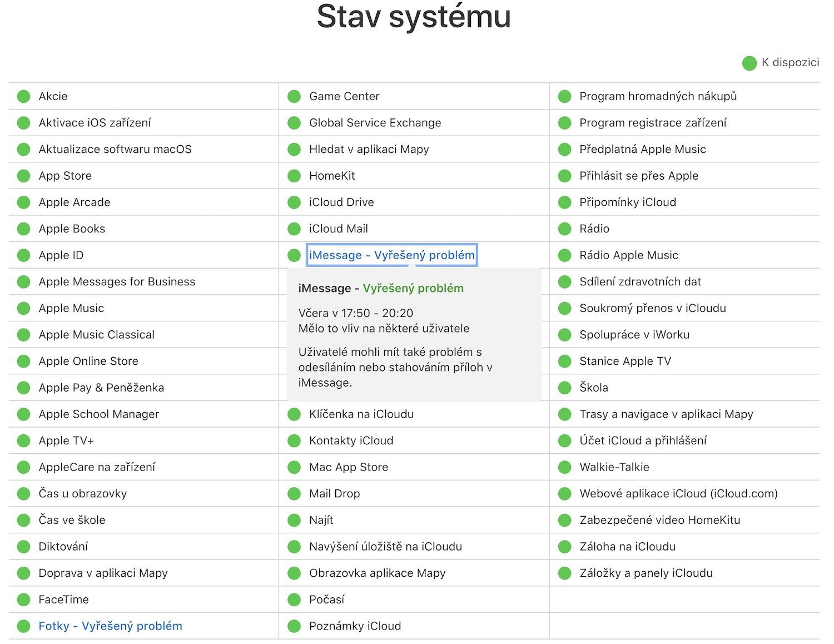Click the green dot next to Diktování
The height and width of the screenshot is (644, 834).
coord(23,547)
